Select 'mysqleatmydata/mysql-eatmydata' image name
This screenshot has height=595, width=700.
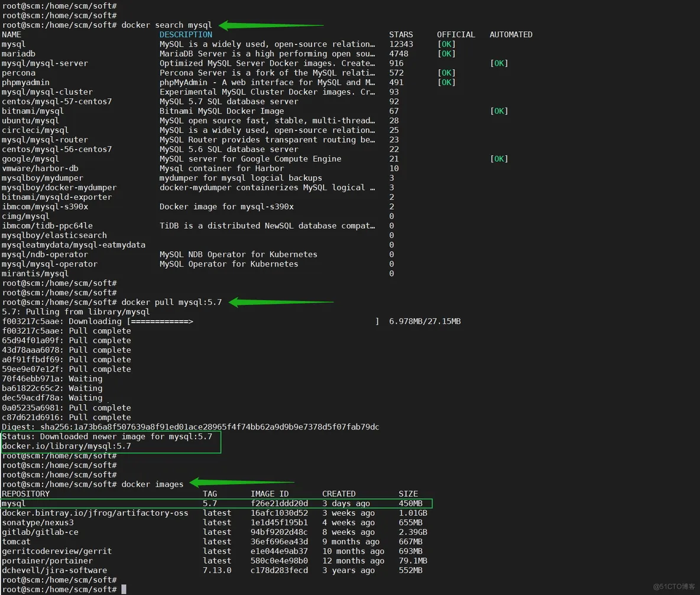coord(74,245)
